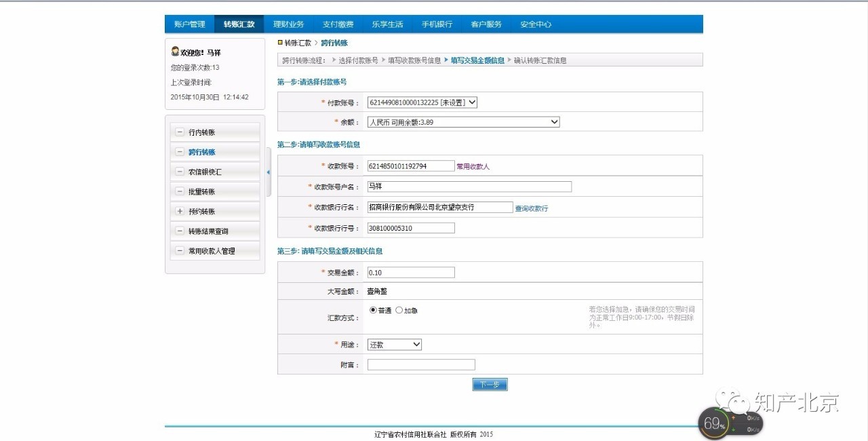This screenshot has width=868, height=441.
Task: Open the 安全中心 menu tab
Action: (x=536, y=24)
